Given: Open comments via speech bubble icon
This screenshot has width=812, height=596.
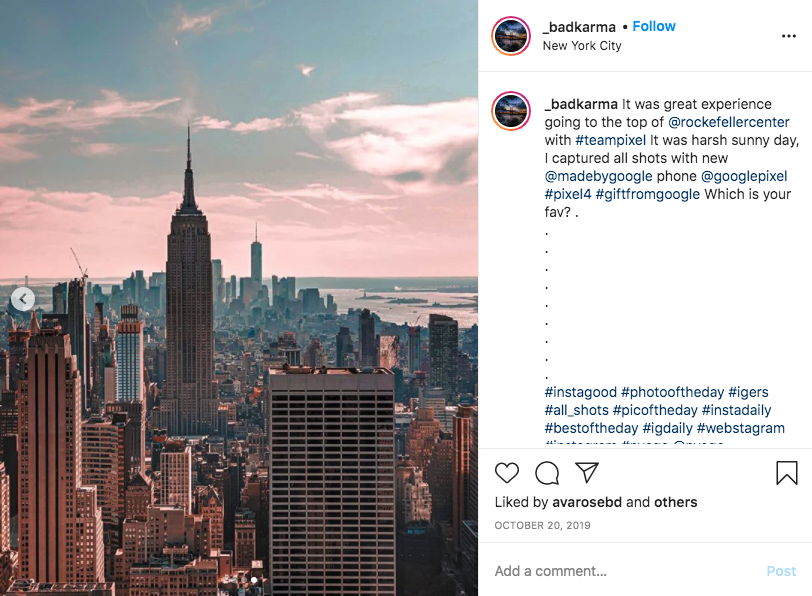Looking at the screenshot, I should (x=547, y=473).
